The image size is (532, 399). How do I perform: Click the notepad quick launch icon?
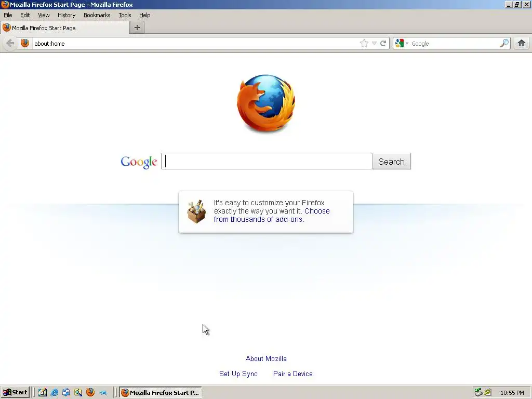[x=43, y=392]
